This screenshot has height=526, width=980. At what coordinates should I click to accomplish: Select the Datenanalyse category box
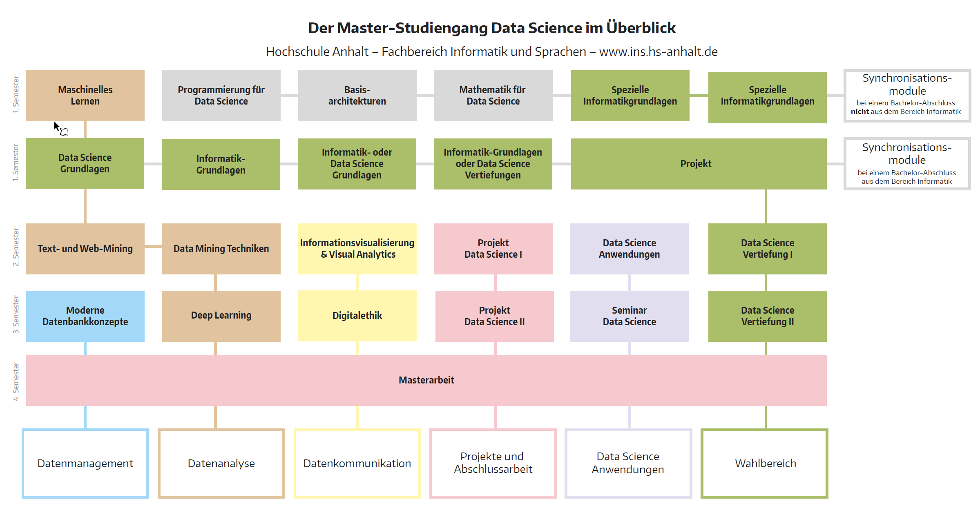tap(221, 464)
